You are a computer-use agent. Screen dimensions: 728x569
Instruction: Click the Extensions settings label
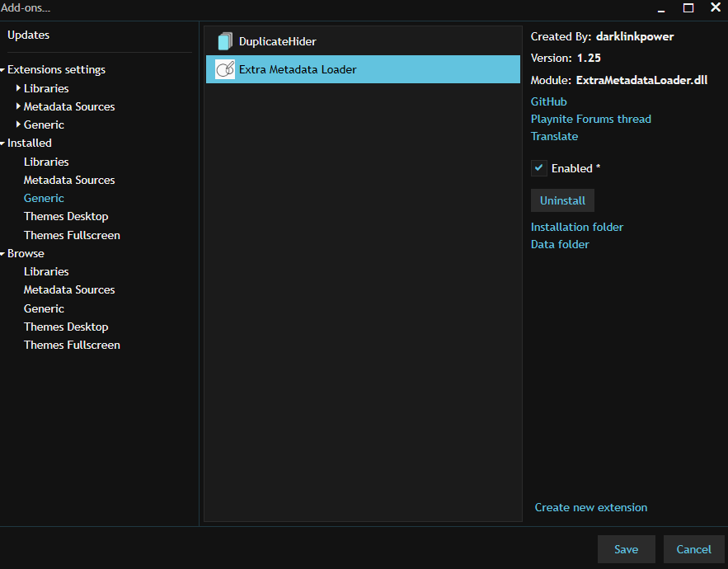coord(56,69)
